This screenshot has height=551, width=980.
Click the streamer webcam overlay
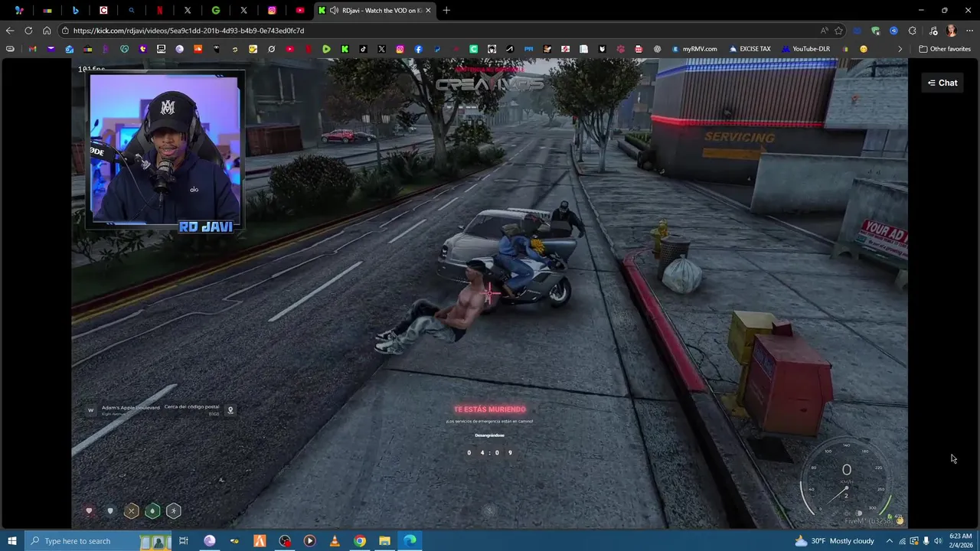point(165,152)
